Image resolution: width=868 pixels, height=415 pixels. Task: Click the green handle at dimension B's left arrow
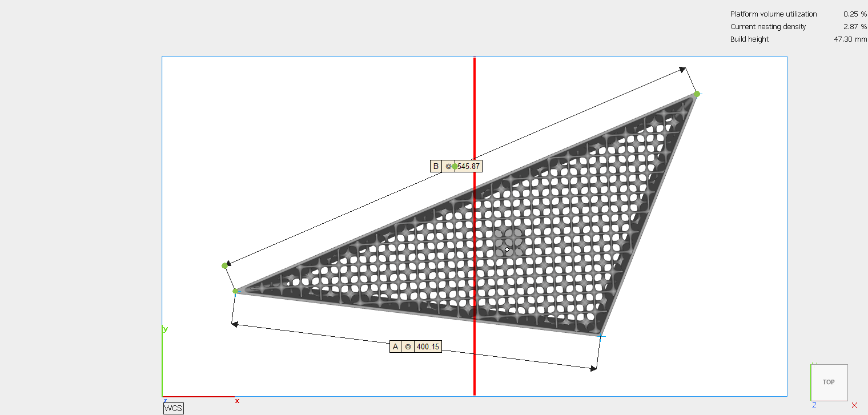[x=224, y=265]
